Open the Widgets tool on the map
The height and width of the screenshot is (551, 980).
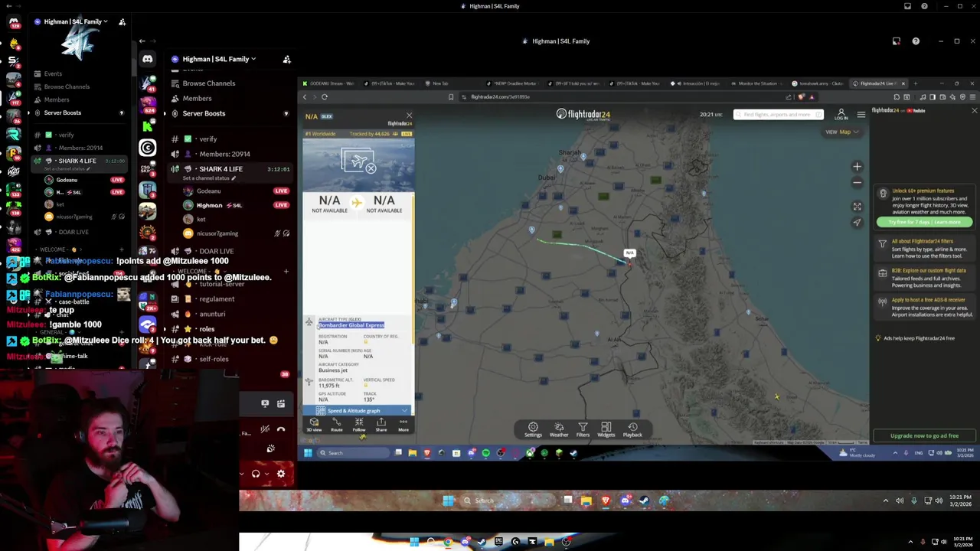coord(606,429)
